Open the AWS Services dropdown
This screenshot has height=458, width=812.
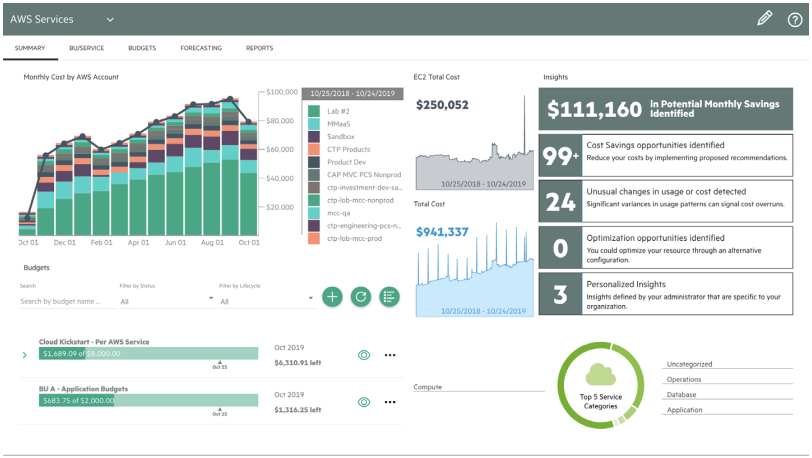[x=109, y=19]
